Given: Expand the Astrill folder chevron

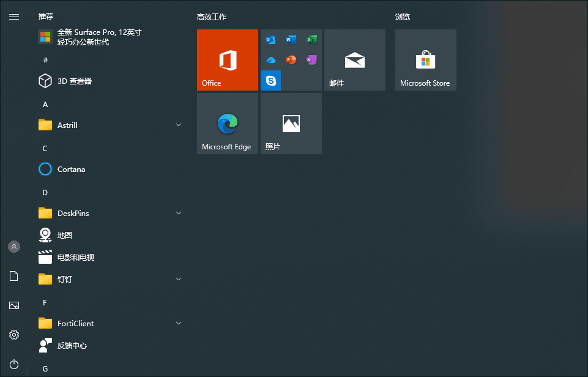Looking at the screenshot, I should pos(178,125).
